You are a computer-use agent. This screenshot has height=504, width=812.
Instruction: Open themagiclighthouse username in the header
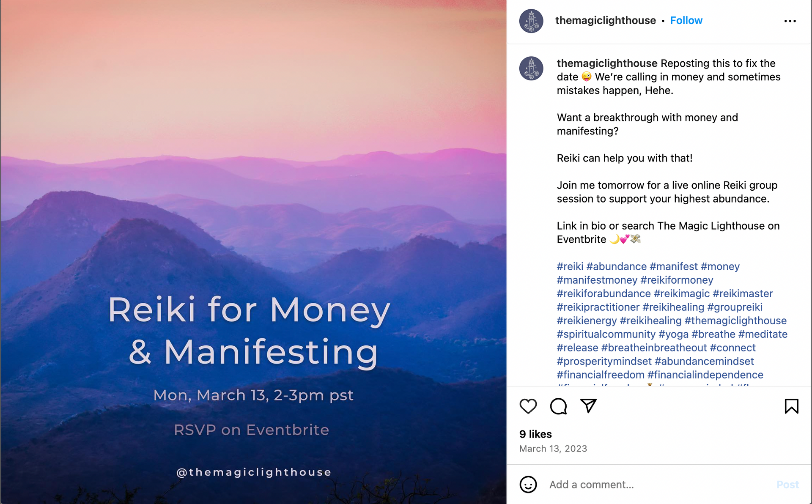click(x=605, y=21)
